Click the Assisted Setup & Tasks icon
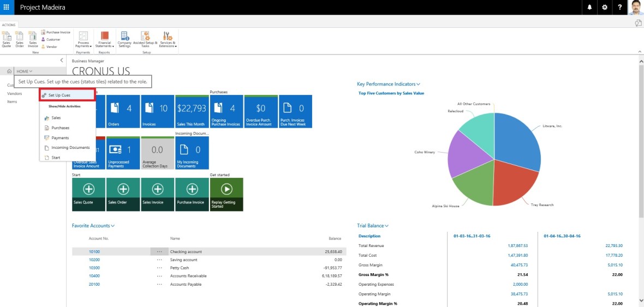 145,40
